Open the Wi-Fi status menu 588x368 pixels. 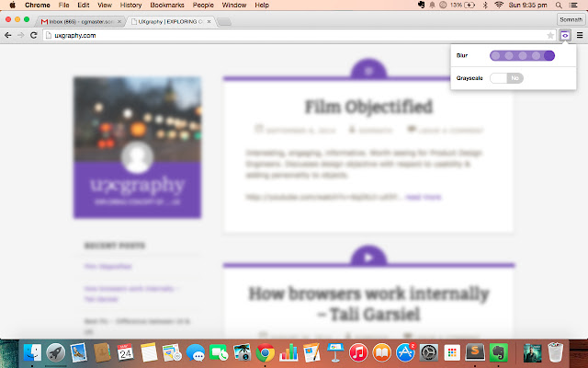point(499,5)
